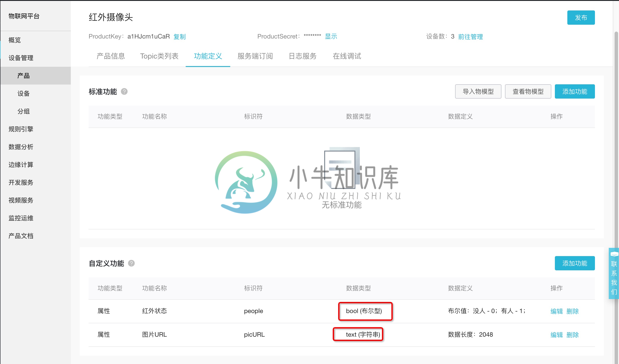Click the text (字符串) data type cell
This screenshot has width=619, height=364.
pyautogui.click(x=363, y=335)
